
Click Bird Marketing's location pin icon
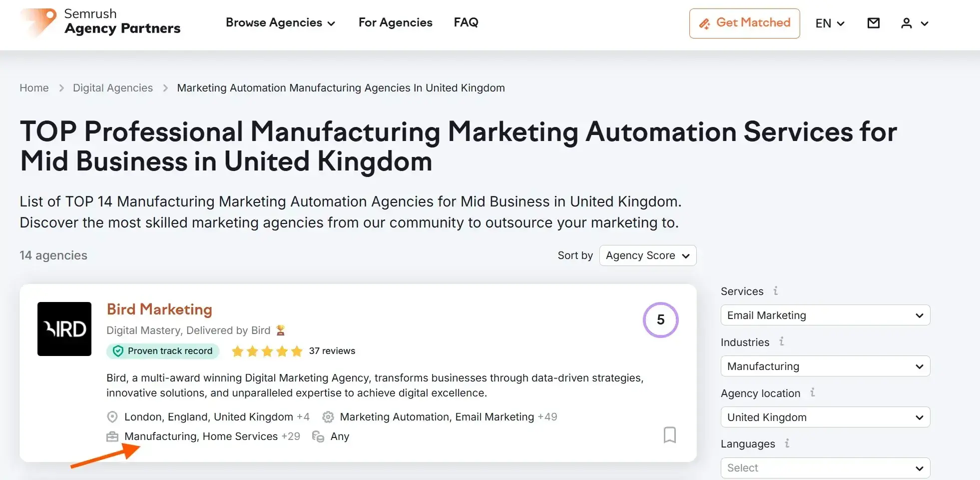(112, 416)
